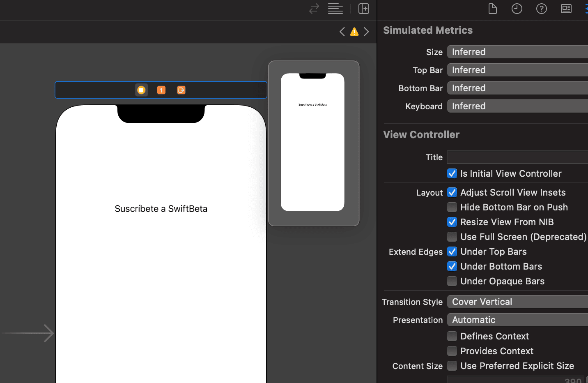Open the File inspector tab

pyautogui.click(x=493, y=9)
